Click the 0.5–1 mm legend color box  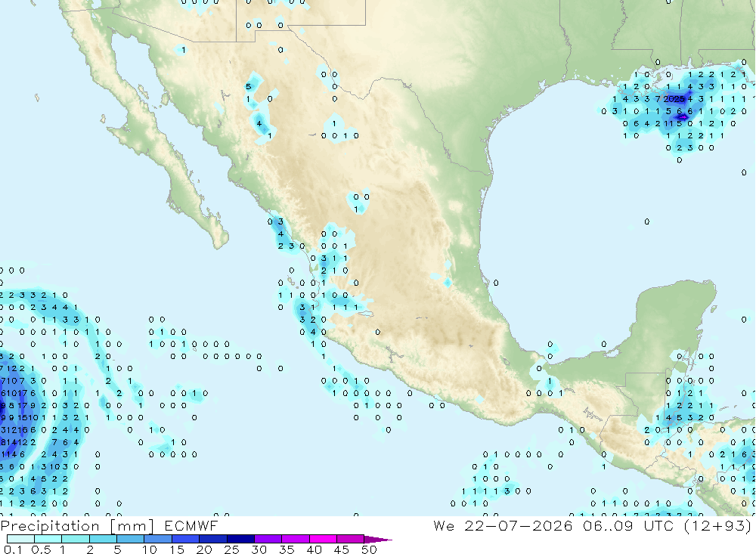pos(48,539)
